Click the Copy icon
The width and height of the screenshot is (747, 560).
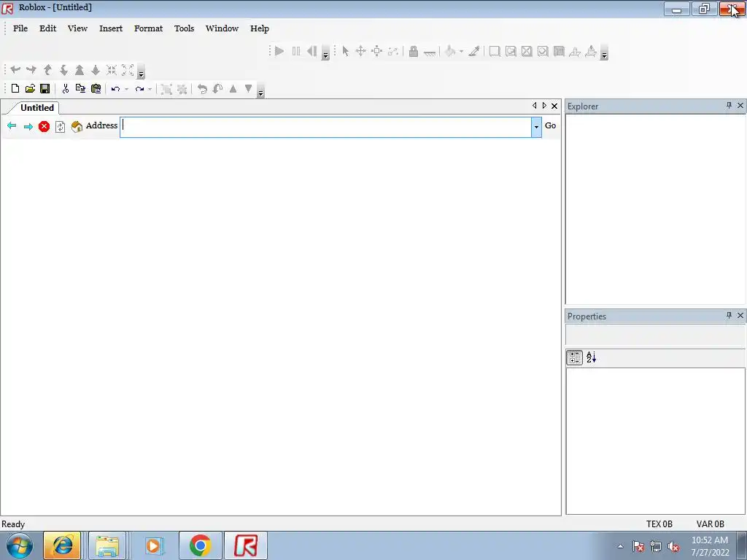pyautogui.click(x=80, y=88)
